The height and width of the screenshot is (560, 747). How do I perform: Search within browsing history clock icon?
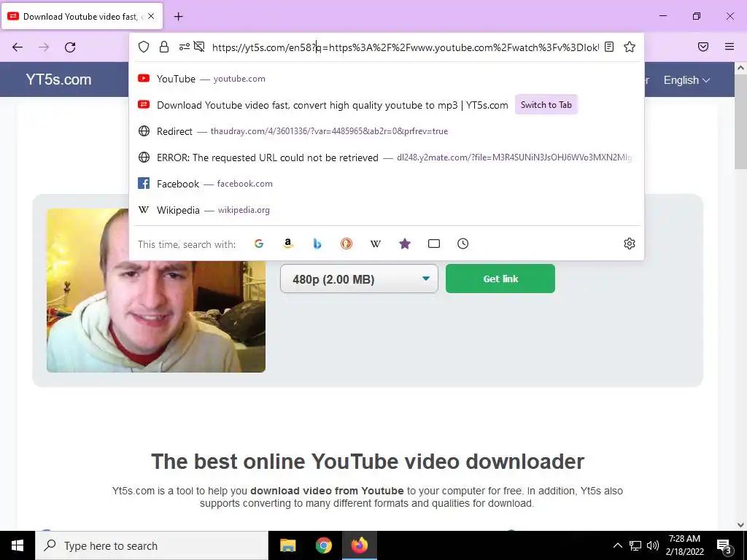pos(463,244)
